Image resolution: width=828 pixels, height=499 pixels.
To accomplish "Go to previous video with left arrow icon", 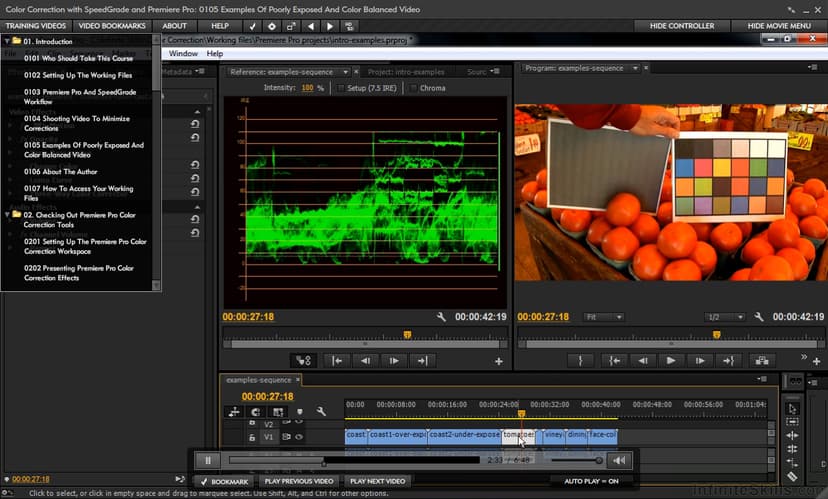I will [310, 26].
